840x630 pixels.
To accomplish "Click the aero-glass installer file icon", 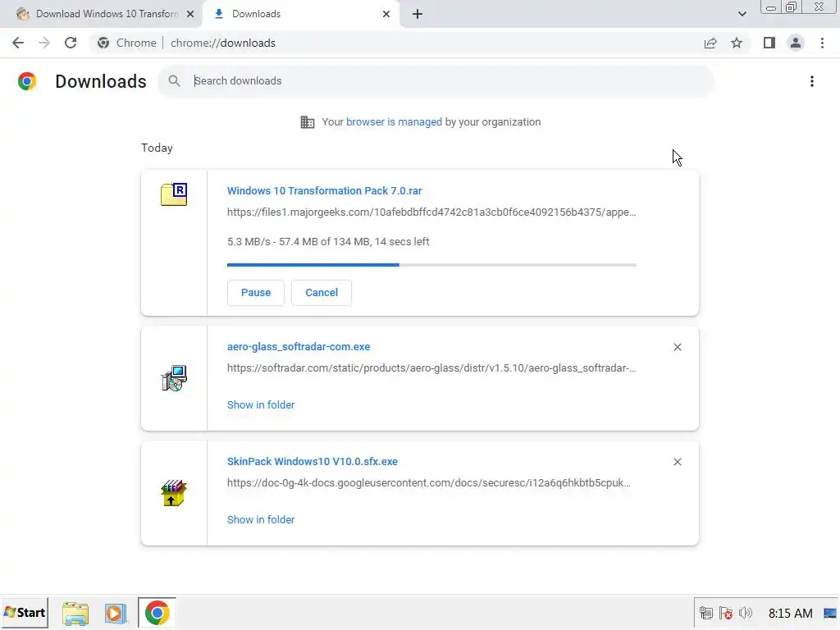I will pyautogui.click(x=174, y=378).
